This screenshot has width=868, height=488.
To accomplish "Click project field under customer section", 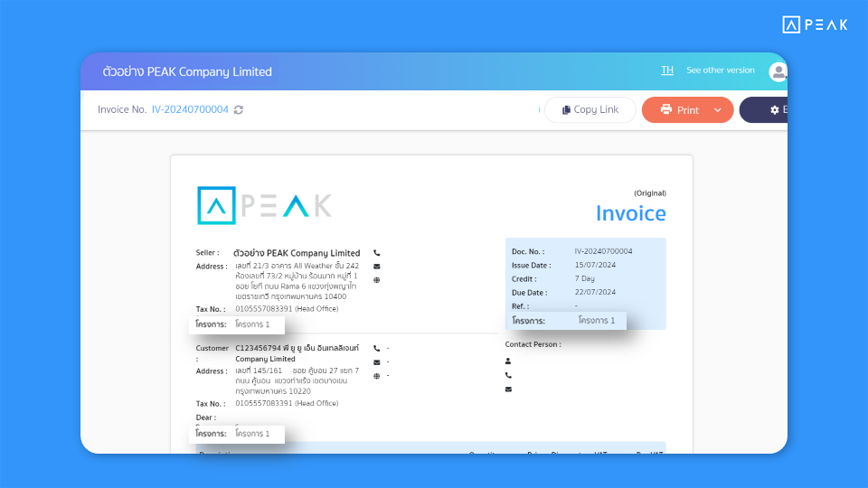I will pos(237,434).
